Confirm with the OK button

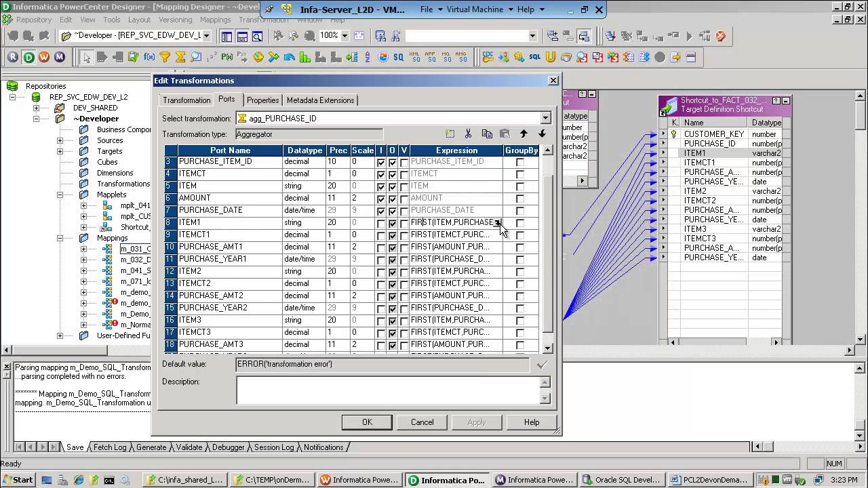coord(367,422)
